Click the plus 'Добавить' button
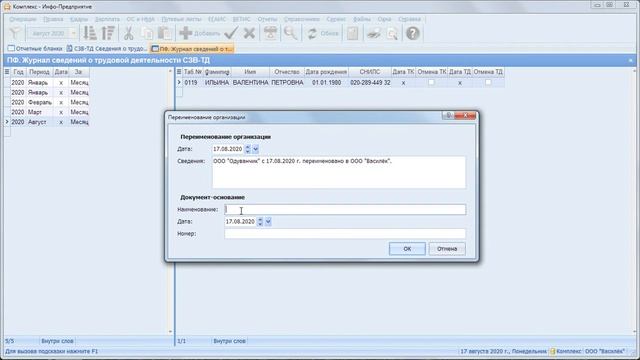The image size is (640, 360). tap(199, 33)
